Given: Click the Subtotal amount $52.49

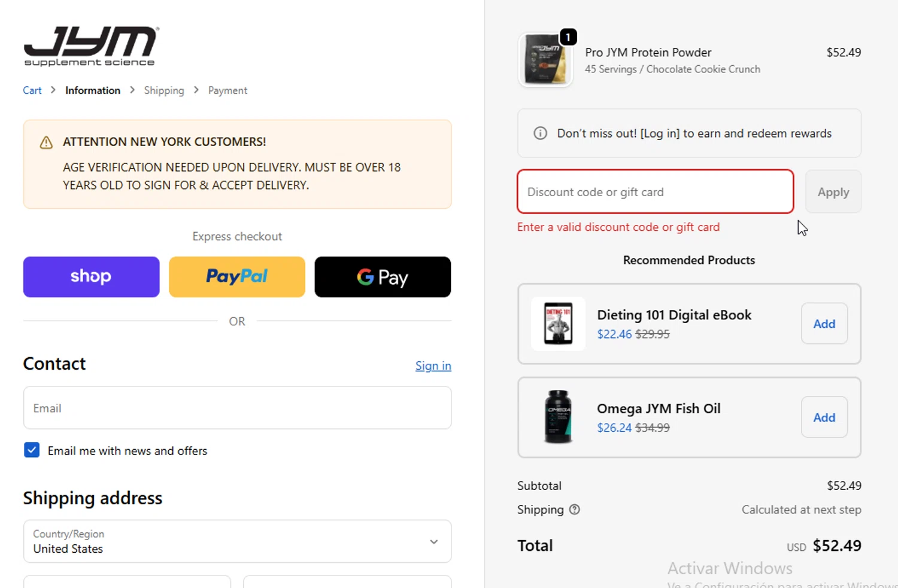Looking at the screenshot, I should pos(844,486).
